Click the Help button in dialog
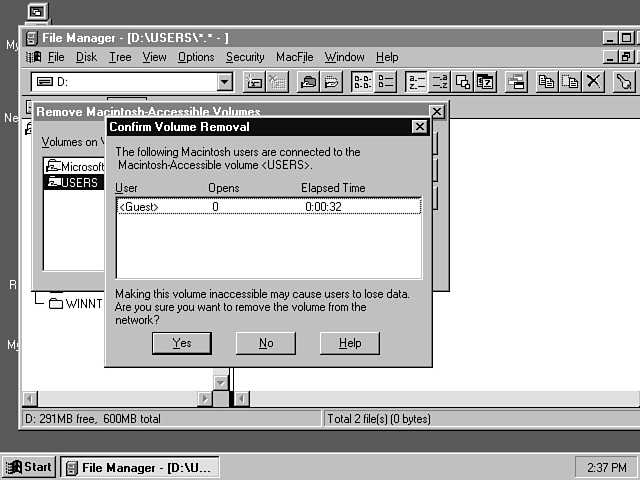This screenshot has width=640, height=480. (x=350, y=343)
